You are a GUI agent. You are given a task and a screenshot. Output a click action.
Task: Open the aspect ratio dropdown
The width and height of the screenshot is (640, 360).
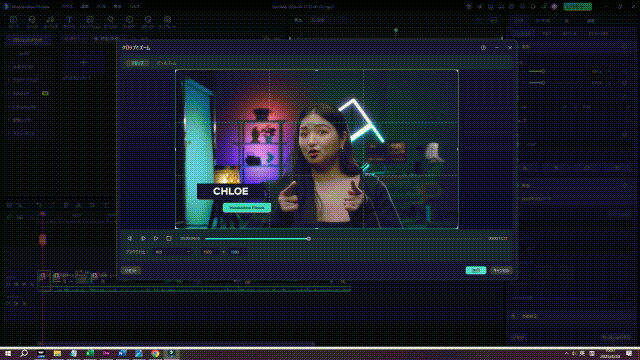[x=172, y=252]
